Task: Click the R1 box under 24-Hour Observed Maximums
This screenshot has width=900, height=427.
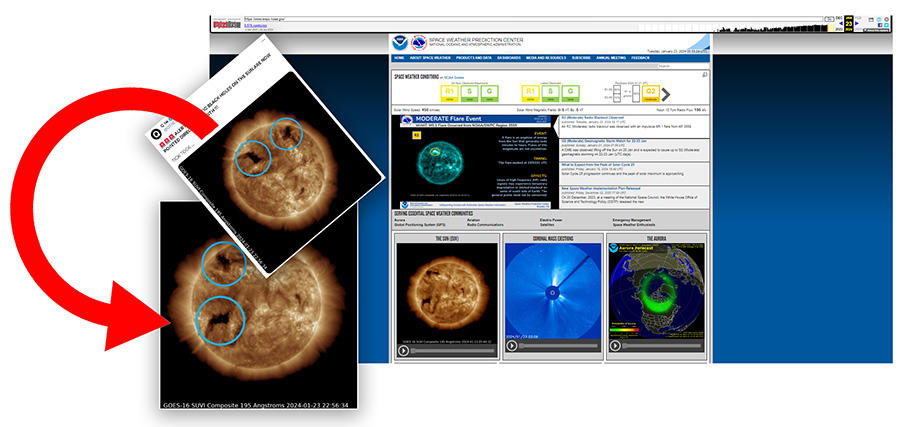Action: coord(449,94)
